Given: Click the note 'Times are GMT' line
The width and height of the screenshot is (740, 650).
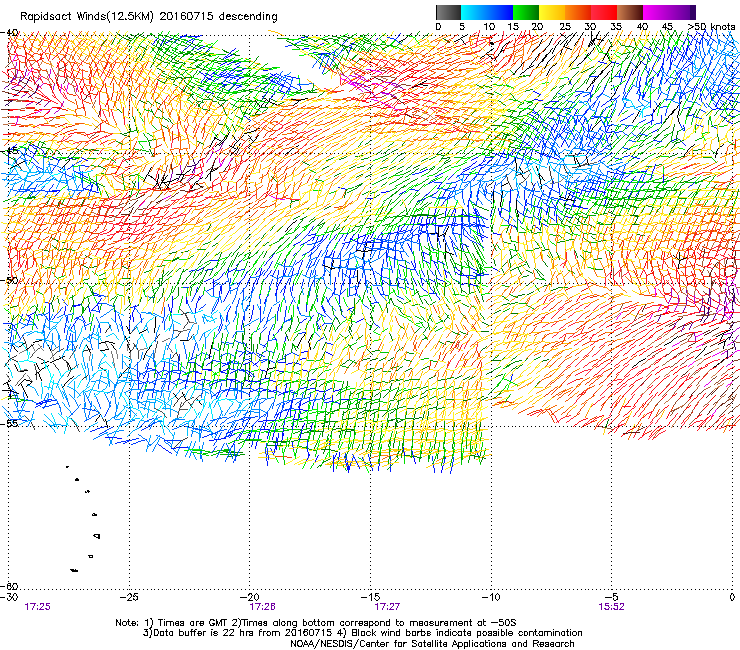Looking at the screenshot, I should coord(316,623).
